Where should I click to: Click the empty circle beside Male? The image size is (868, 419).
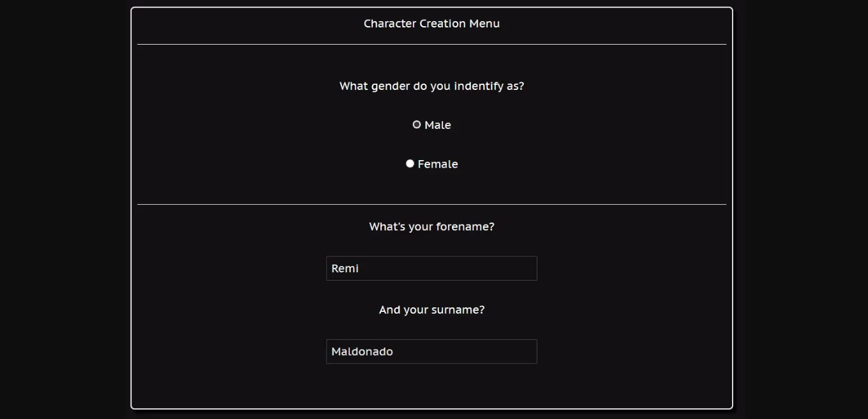[417, 124]
